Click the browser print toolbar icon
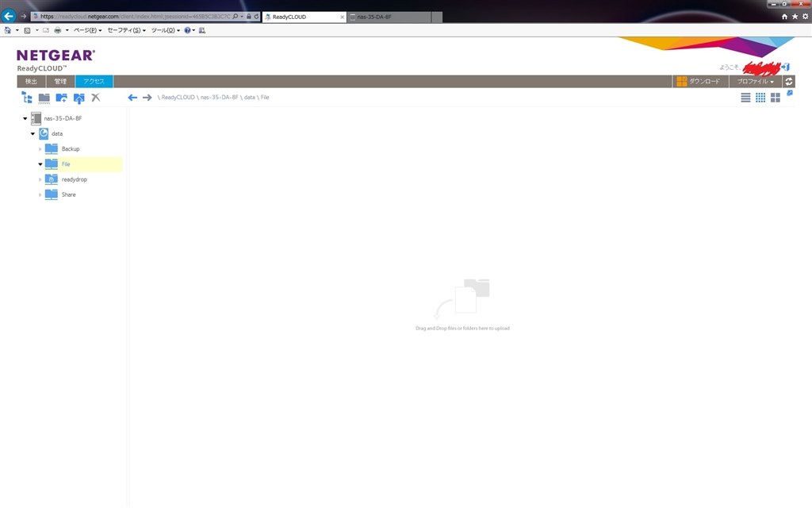 point(57,31)
